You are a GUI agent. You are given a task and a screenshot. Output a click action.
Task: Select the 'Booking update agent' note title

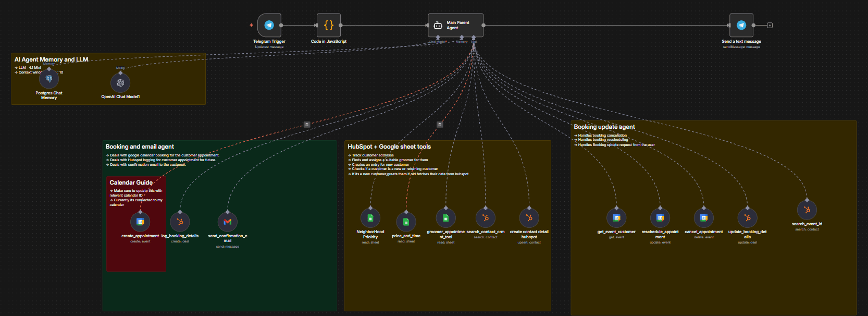click(x=604, y=127)
